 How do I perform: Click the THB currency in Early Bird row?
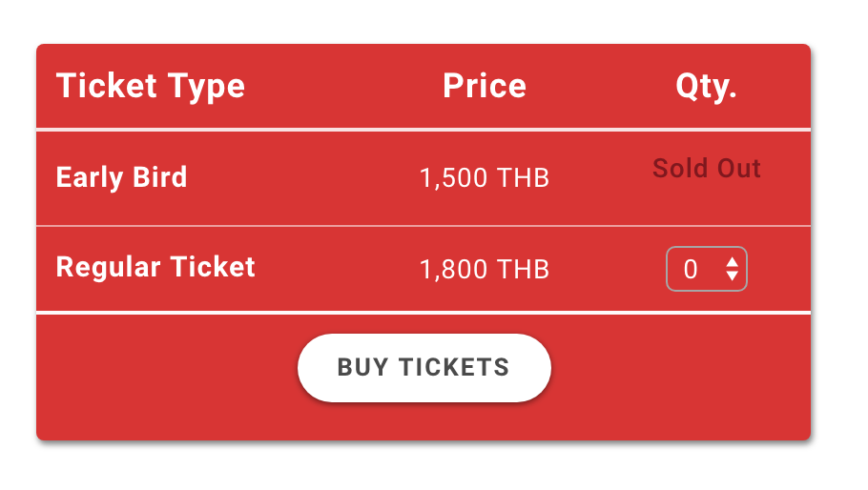[523, 178]
